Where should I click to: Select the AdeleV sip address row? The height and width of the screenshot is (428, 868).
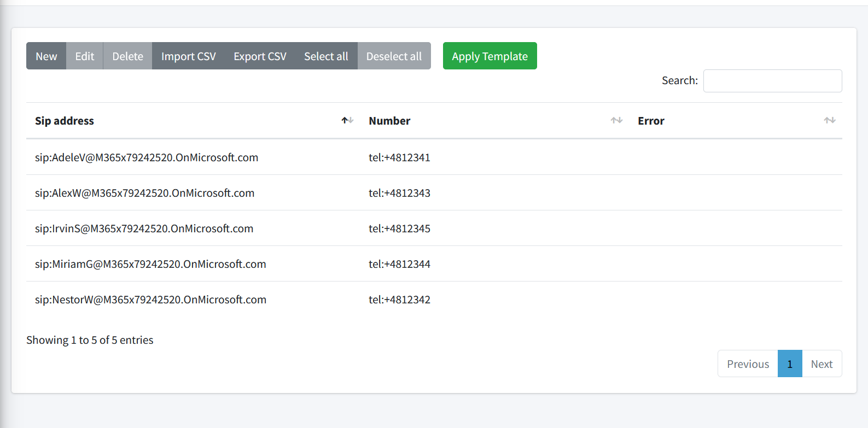click(x=147, y=157)
